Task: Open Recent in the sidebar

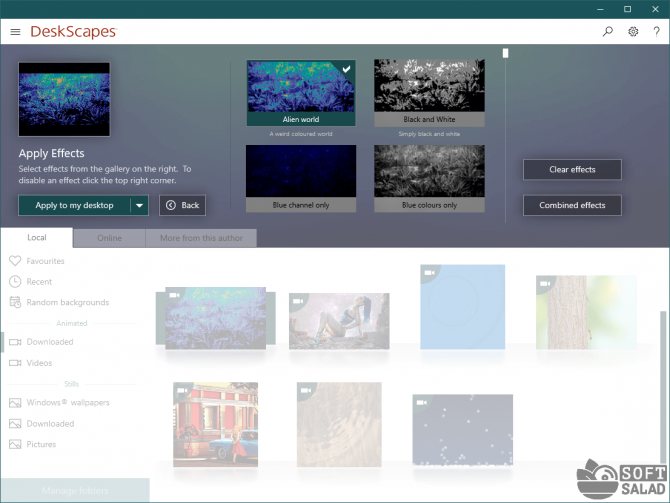Action: 39,282
